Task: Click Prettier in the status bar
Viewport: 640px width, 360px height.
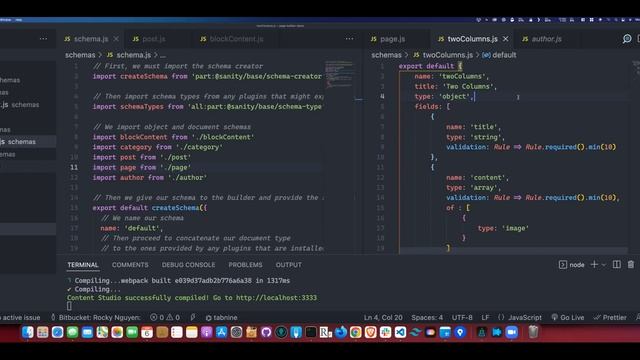Action: point(610,317)
